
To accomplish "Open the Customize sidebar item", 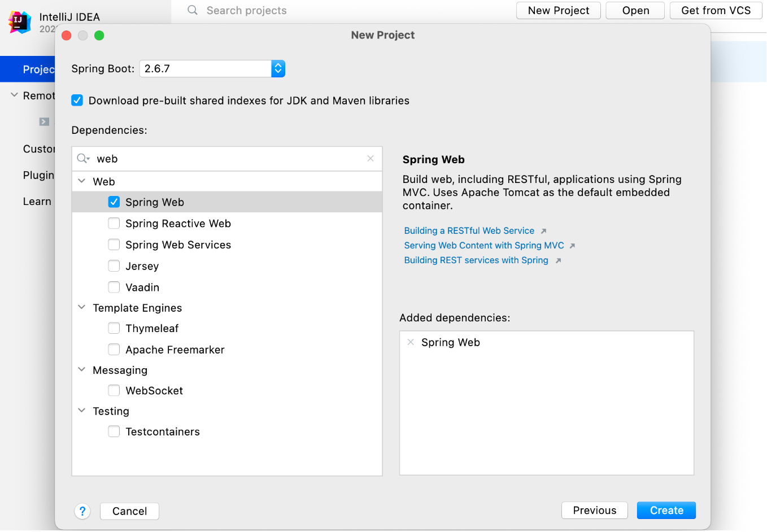I will (x=39, y=149).
